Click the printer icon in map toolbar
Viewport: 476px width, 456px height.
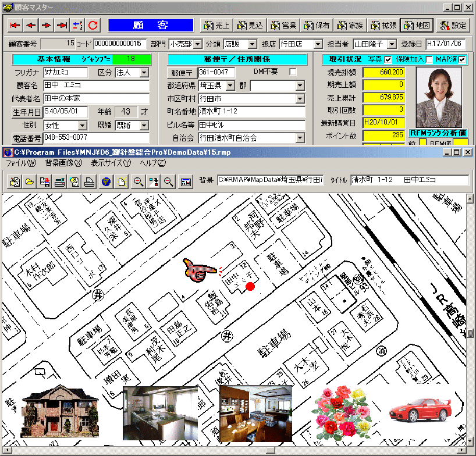pos(89,181)
